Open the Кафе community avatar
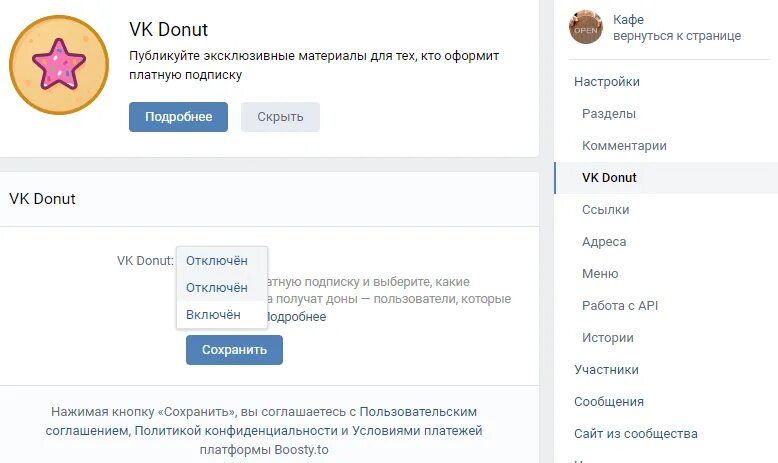778x463 pixels. click(x=585, y=27)
